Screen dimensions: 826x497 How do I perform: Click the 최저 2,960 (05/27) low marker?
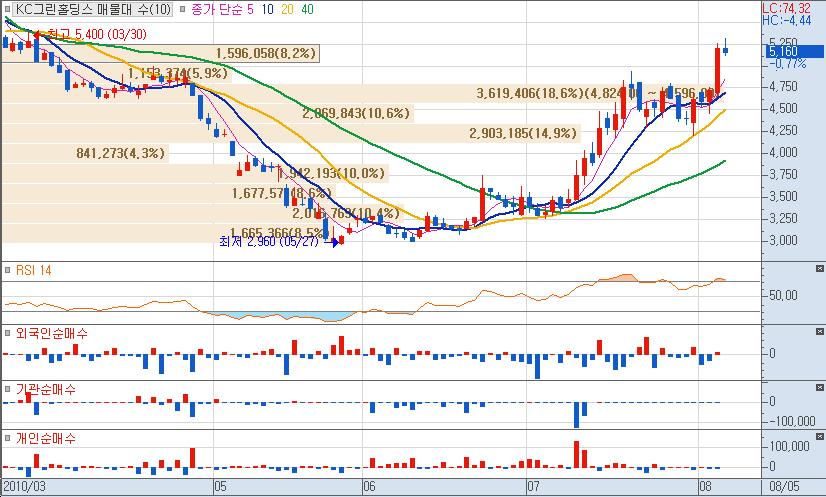269,242
